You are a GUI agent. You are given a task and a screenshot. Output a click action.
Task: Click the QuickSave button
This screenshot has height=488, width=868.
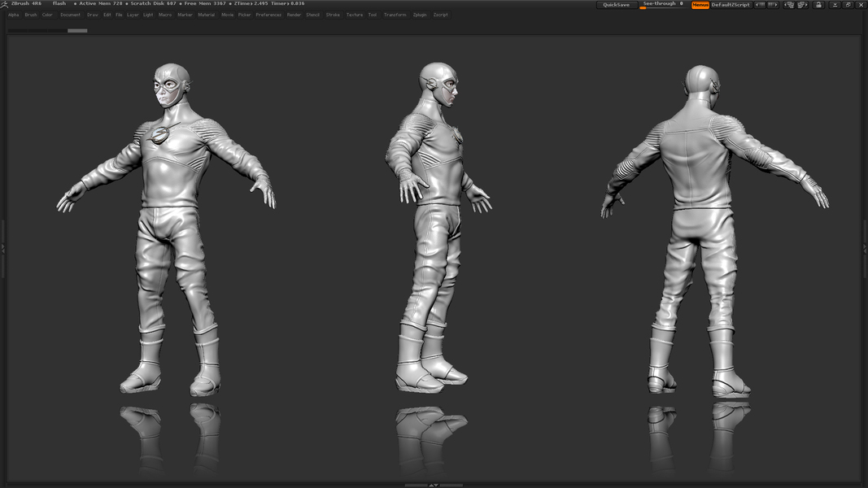tap(616, 4)
